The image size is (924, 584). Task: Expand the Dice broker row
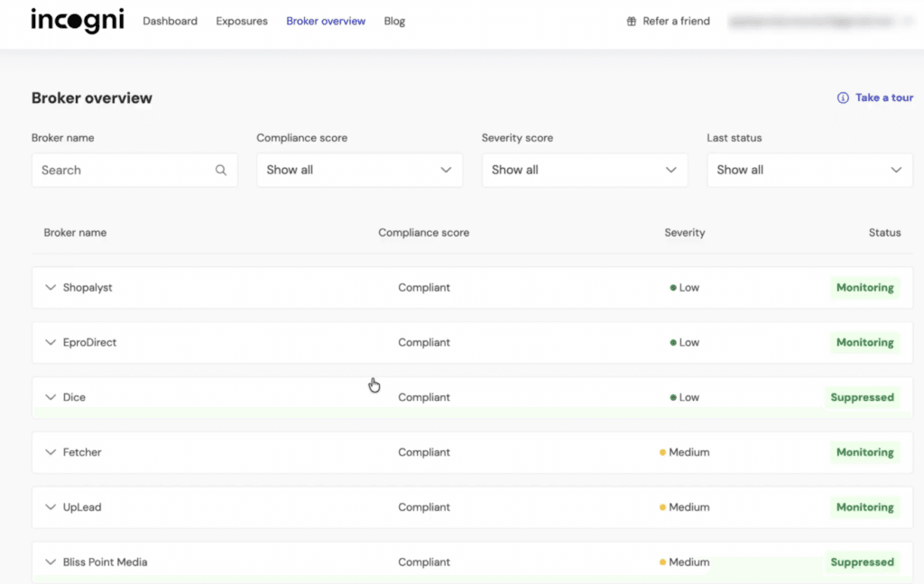51,397
